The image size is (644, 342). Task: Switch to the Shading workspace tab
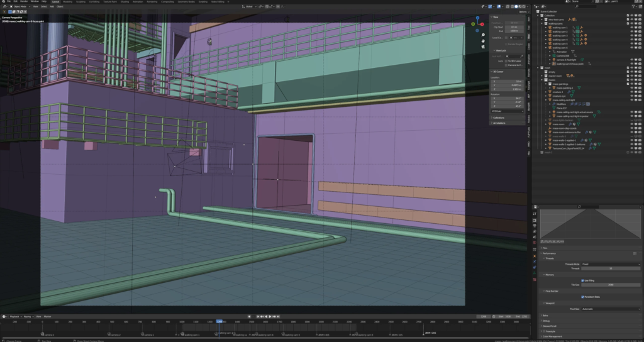coord(125,2)
